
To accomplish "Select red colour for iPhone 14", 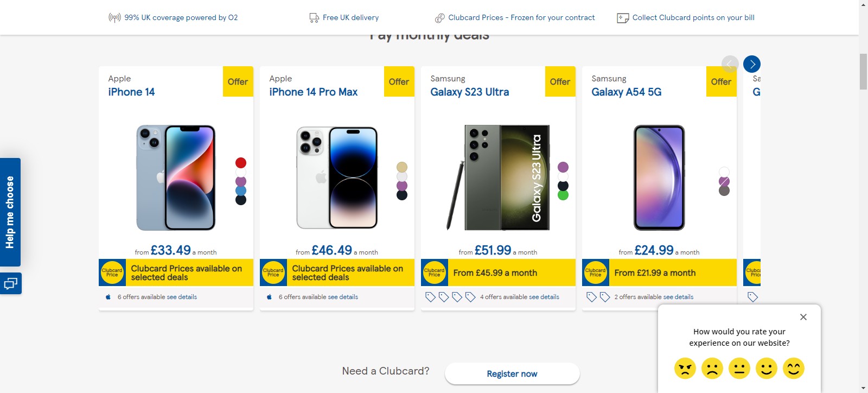I will tap(241, 163).
